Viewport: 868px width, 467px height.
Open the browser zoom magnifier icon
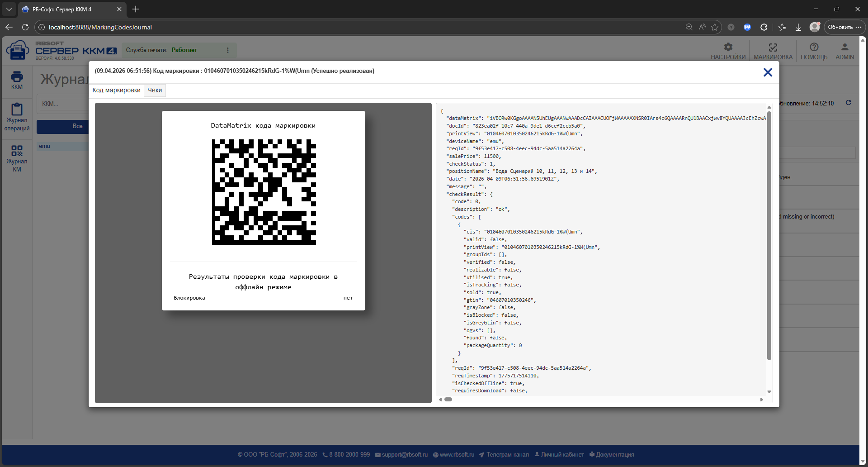[x=689, y=27]
